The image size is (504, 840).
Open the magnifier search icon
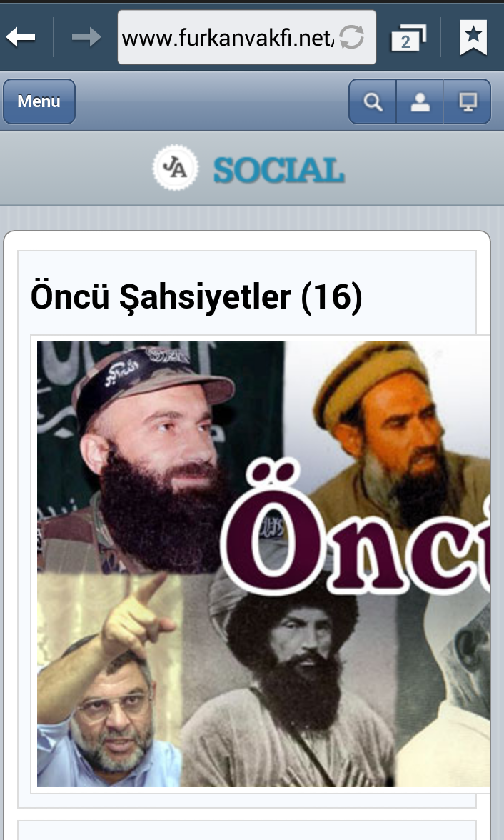pos(373,101)
